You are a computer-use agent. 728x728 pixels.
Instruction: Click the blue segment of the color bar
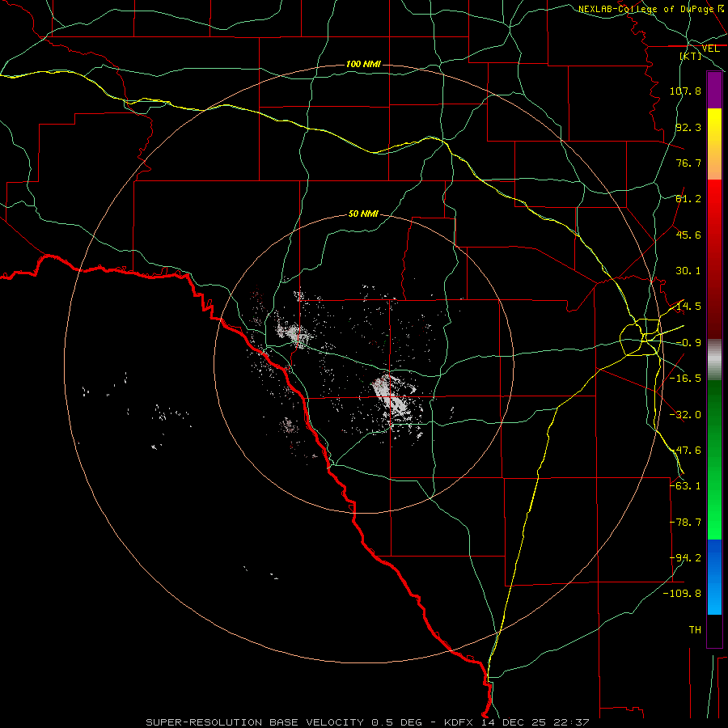pos(714,577)
